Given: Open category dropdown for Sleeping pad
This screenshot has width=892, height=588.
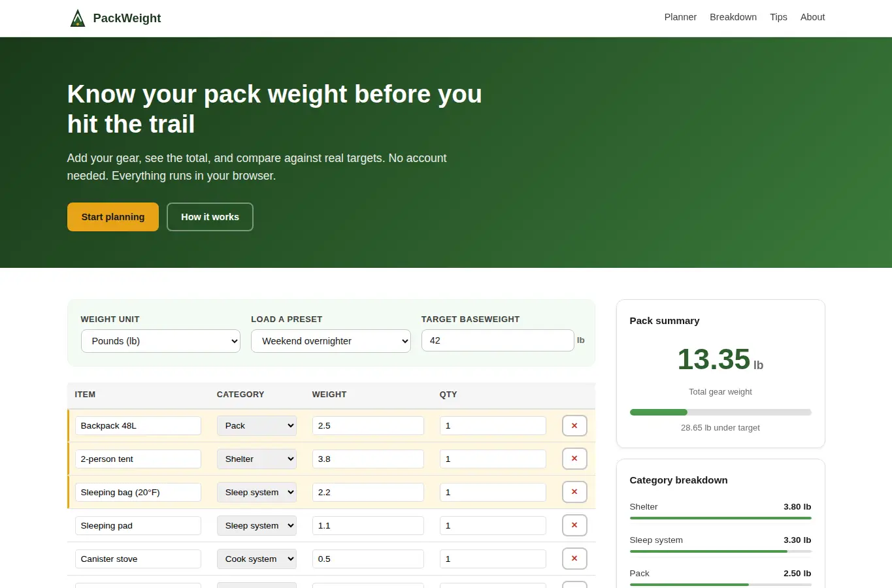Looking at the screenshot, I should tap(257, 526).
